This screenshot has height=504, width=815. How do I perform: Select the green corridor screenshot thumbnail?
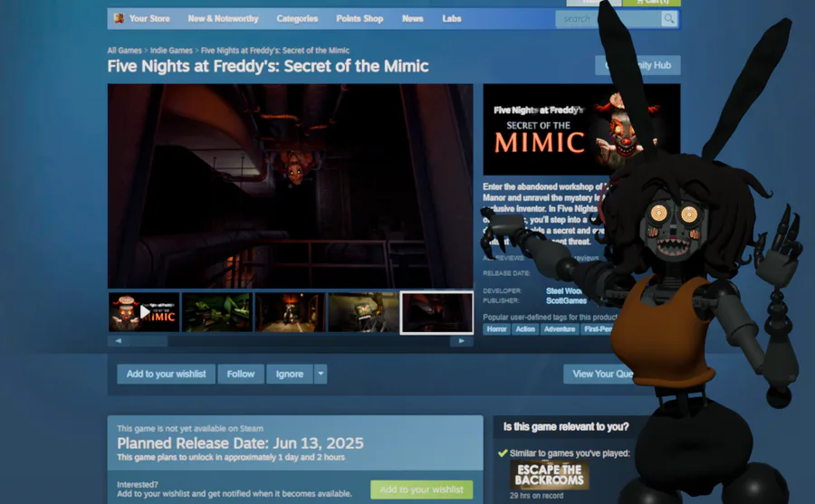pos(216,312)
